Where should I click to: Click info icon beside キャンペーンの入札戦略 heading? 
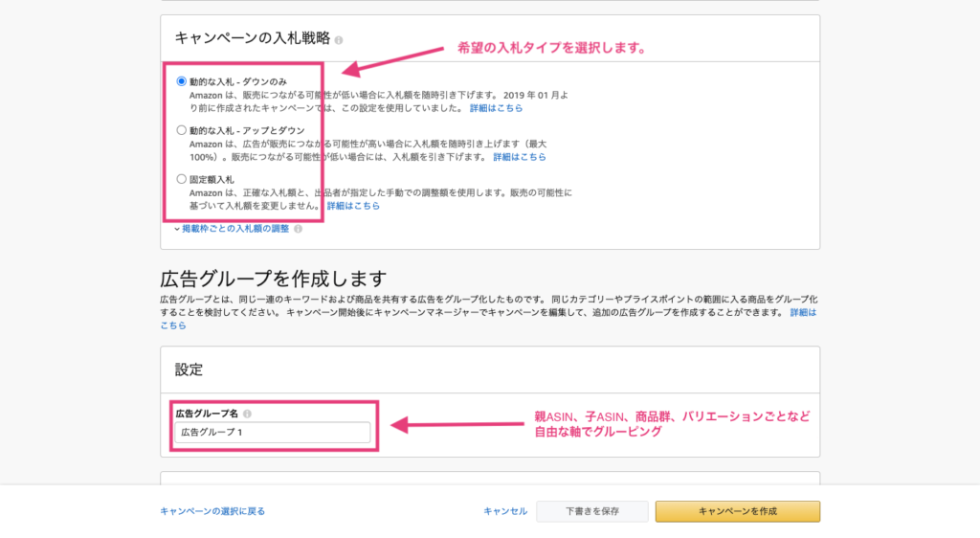pos(338,40)
